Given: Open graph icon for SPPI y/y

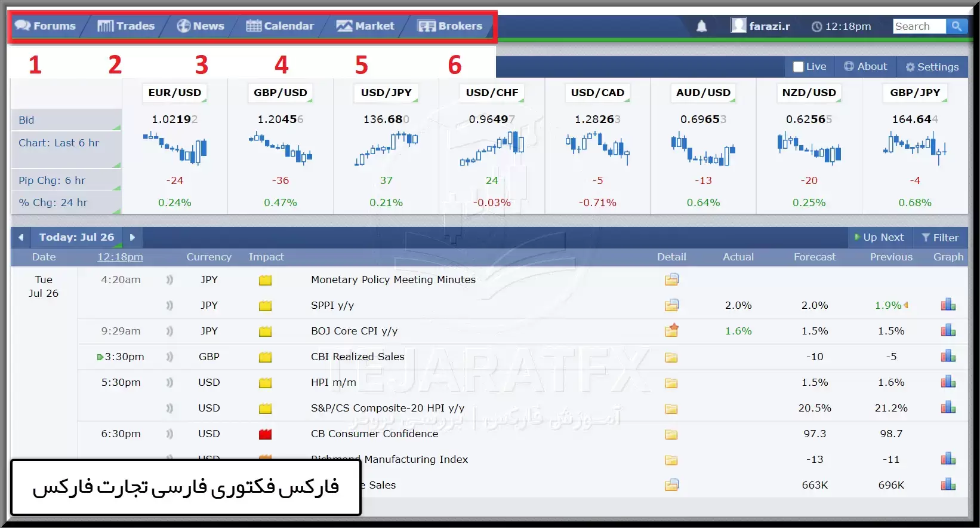Looking at the screenshot, I should 948,305.
